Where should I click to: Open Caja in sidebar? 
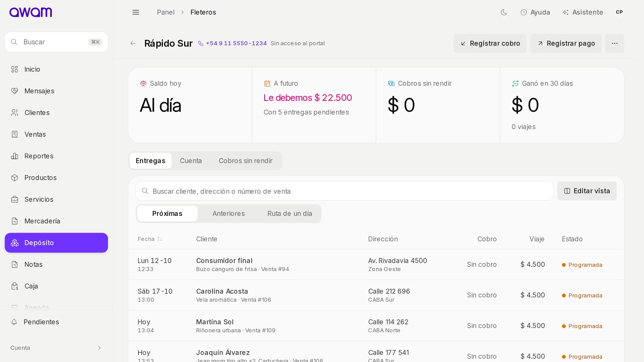(56, 286)
